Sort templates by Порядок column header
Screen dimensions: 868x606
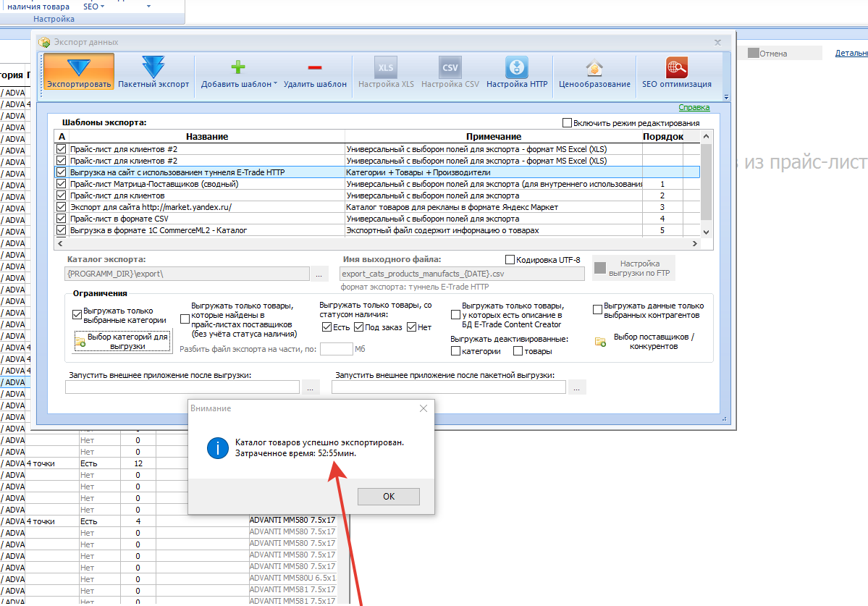[x=662, y=137]
